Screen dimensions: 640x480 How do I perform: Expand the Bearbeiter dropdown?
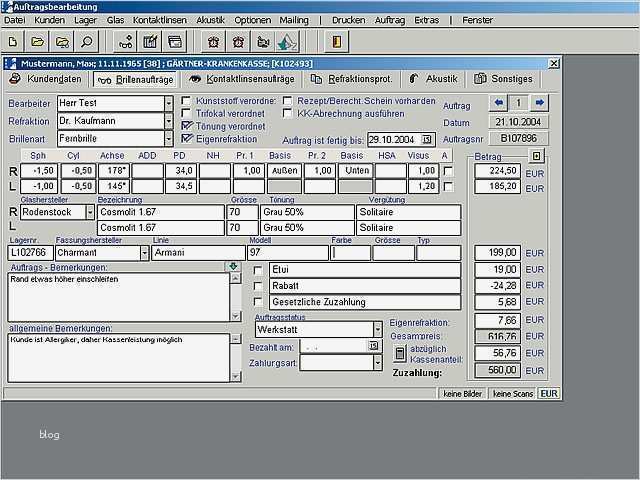(x=169, y=104)
